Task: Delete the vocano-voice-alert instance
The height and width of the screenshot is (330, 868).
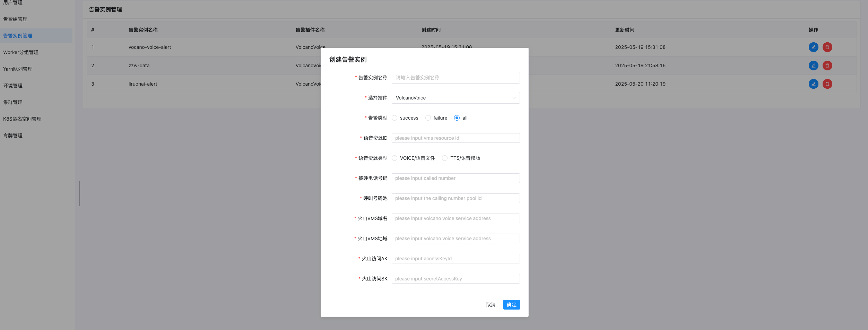Action: pyautogui.click(x=827, y=47)
